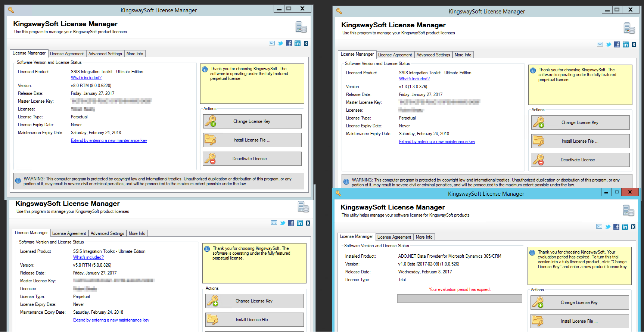Image resolution: width=644 pixels, height=332 pixels.
Task: Click red "Your evaluation period has expired." text
Action: (460, 289)
